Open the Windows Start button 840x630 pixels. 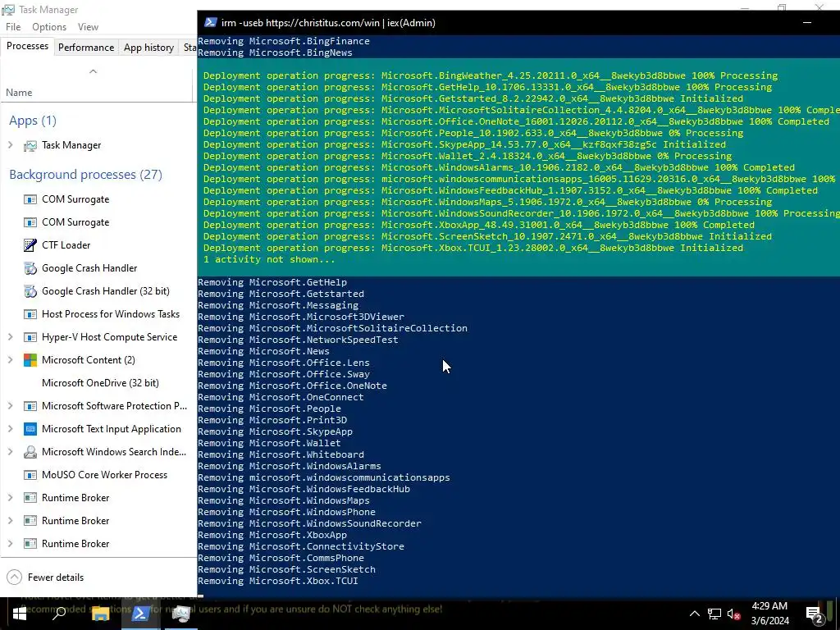[x=20, y=614]
